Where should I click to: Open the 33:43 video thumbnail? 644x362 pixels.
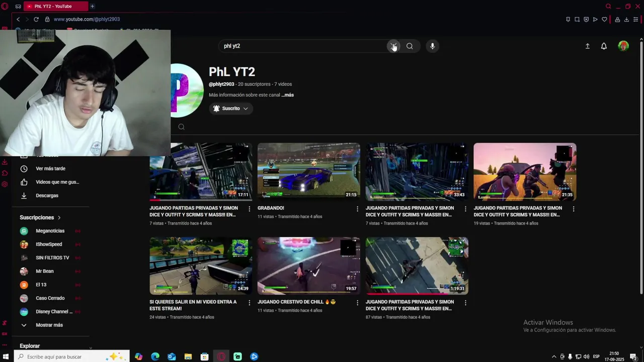point(417,172)
